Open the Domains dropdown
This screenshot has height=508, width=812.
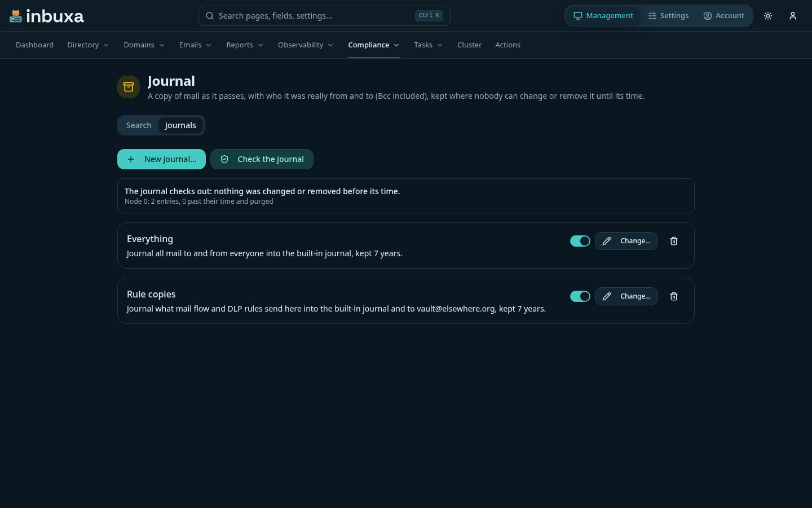(x=144, y=45)
